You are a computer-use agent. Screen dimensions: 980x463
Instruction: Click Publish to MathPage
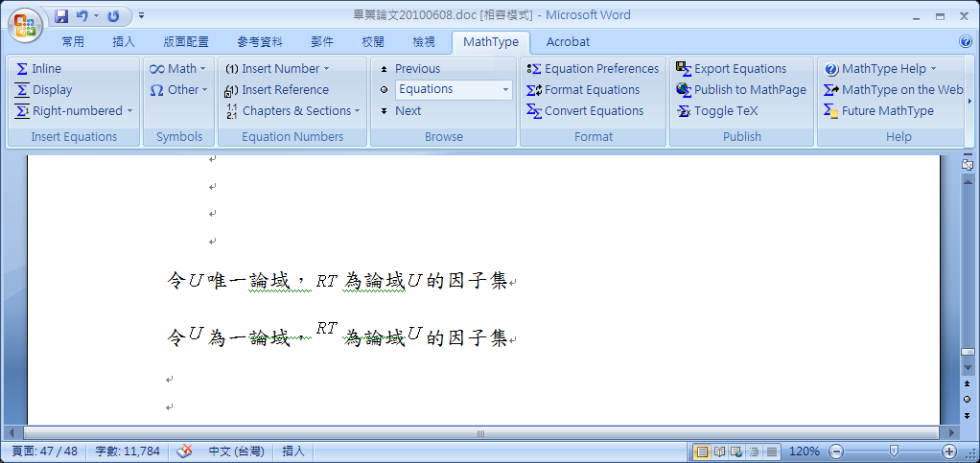pyautogui.click(x=741, y=90)
